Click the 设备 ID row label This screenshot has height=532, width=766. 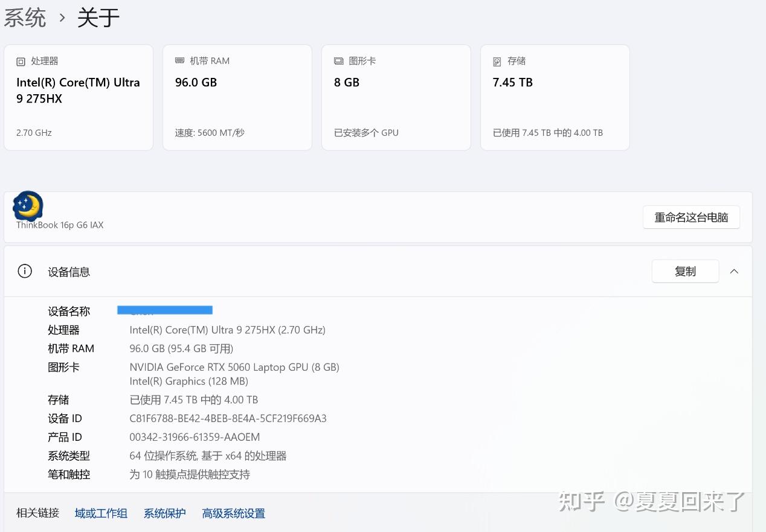pos(65,418)
